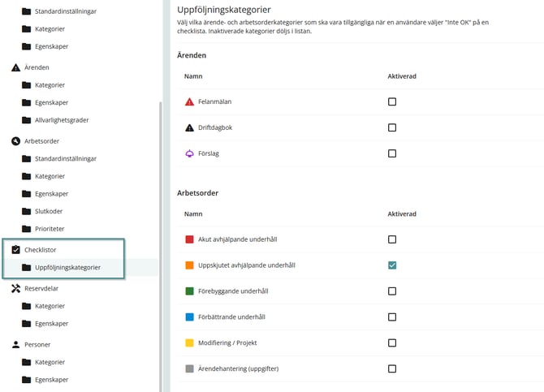Click the Arbetsorder wrench icon in sidebar
Screen dimensions: 544x392
15,141
